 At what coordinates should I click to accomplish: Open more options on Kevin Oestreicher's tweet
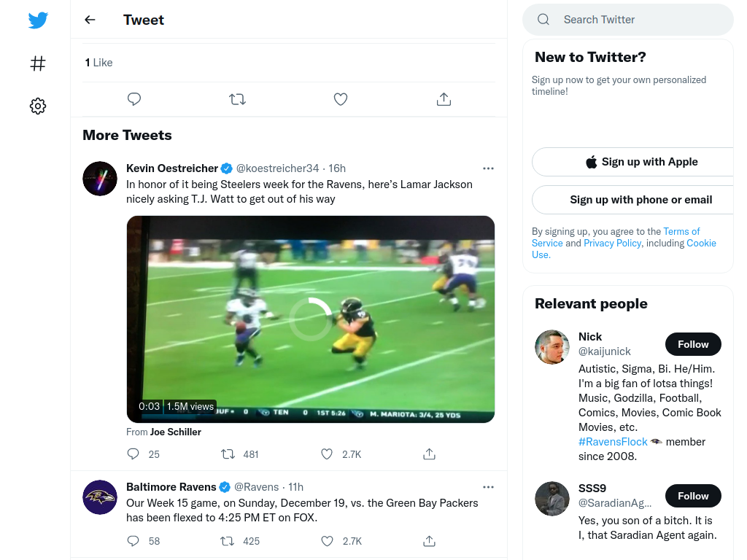pyautogui.click(x=488, y=168)
